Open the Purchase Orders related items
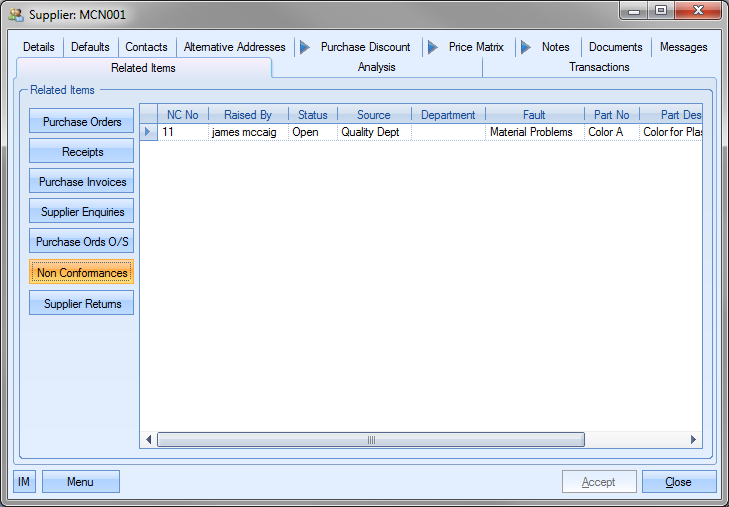Viewport: 729px width, 507px height. click(82, 122)
